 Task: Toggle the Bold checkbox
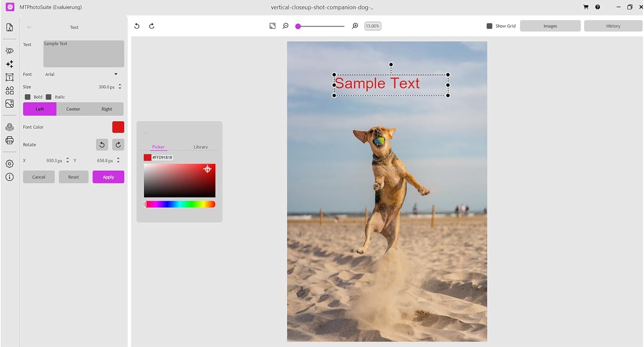tap(27, 97)
